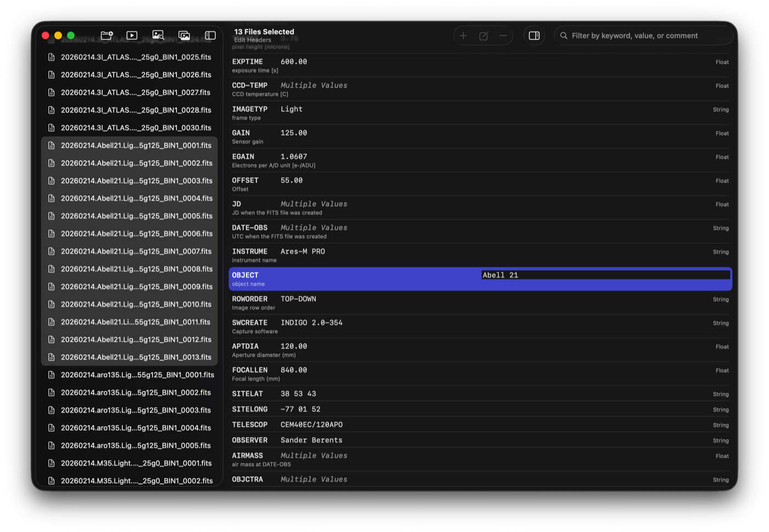Click the OBSERVER Sander Berents row
769x532 pixels.
[481, 440]
